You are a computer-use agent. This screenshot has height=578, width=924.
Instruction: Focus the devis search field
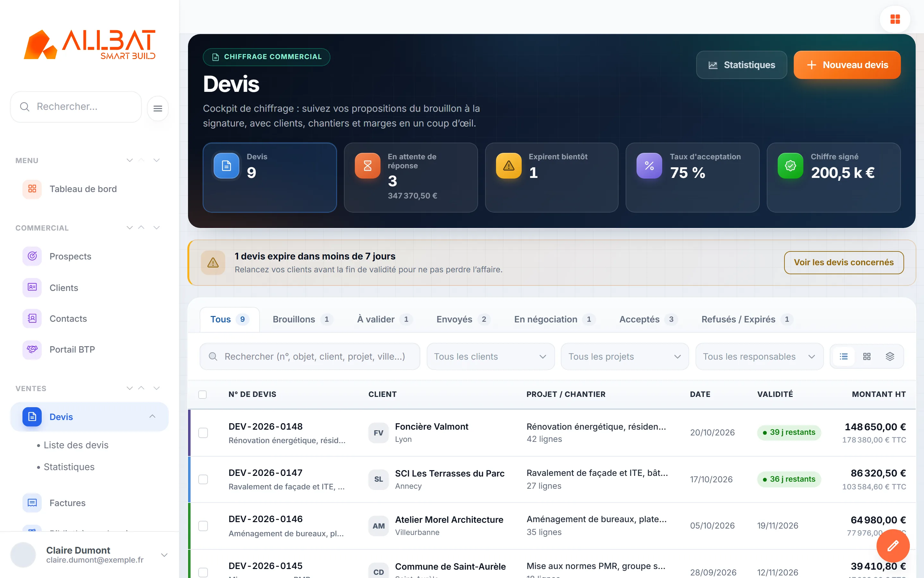tap(310, 356)
